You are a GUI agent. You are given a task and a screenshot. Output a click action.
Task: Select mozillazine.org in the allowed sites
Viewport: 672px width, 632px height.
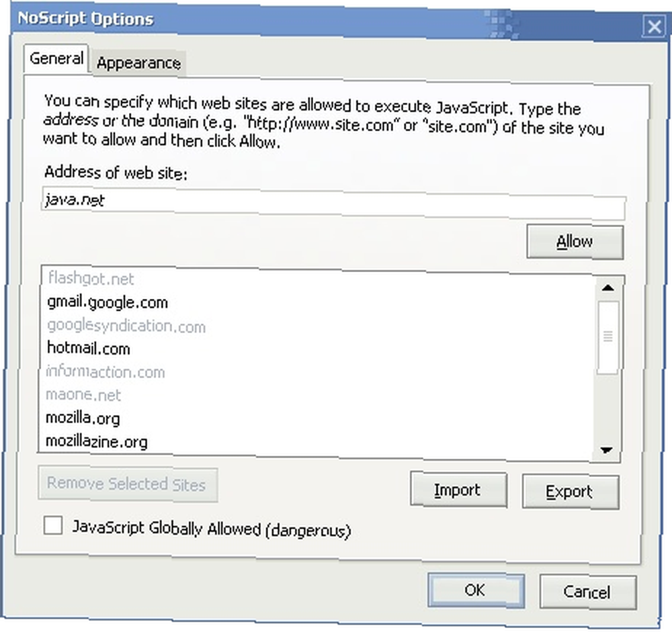(x=96, y=441)
